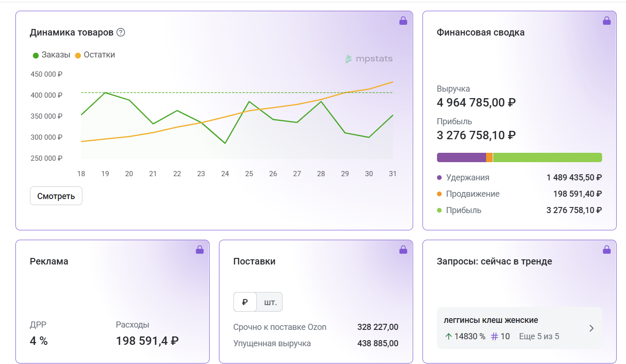
Task: Click the lock icon on Запросы card
Action: point(607,250)
